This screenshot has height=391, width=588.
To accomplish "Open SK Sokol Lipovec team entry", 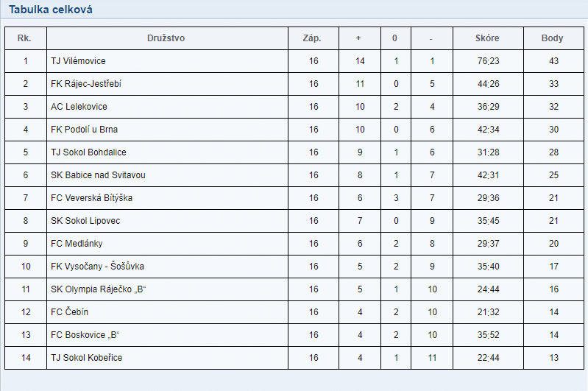I will pyautogui.click(x=85, y=221).
